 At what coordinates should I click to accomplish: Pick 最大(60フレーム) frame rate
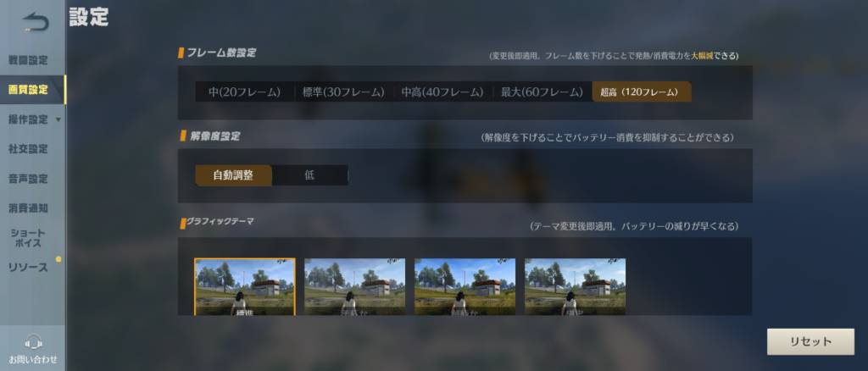click(x=542, y=92)
